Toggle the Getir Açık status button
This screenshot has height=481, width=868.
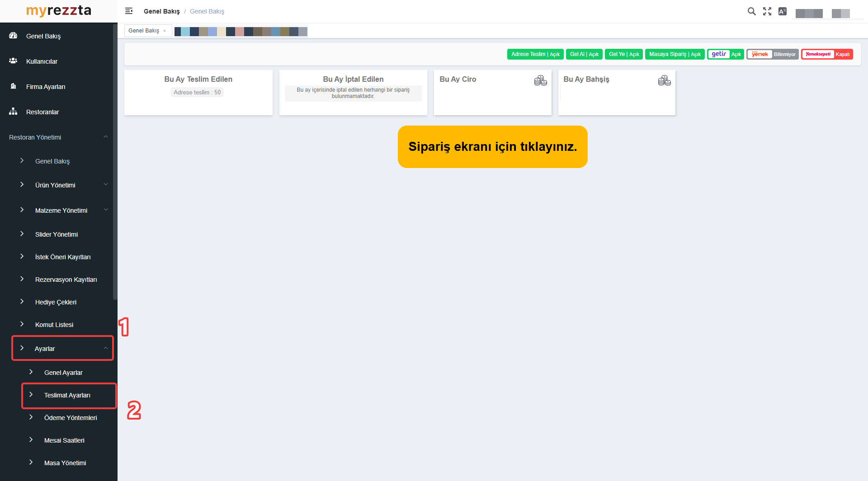click(726, 54)
